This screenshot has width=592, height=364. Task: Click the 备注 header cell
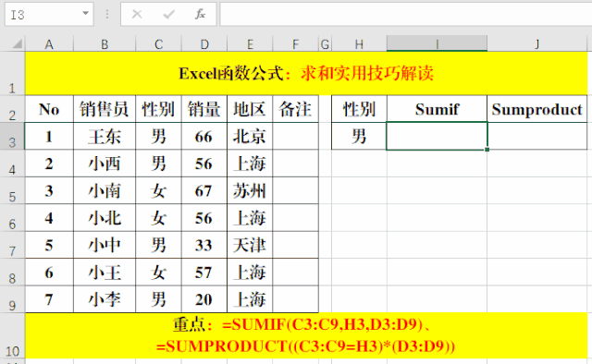pos(296,109)
